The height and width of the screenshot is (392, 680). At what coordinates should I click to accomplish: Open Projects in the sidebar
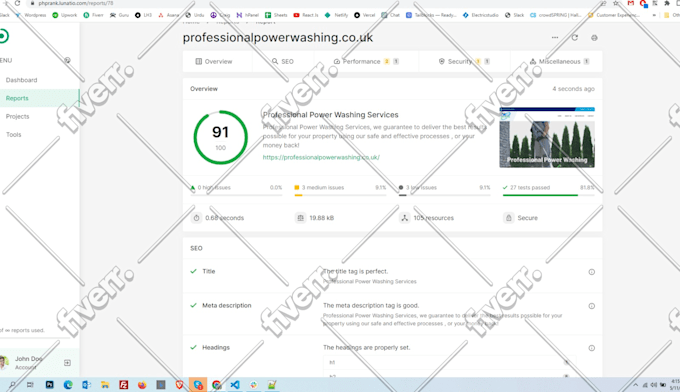pos(17,116)
